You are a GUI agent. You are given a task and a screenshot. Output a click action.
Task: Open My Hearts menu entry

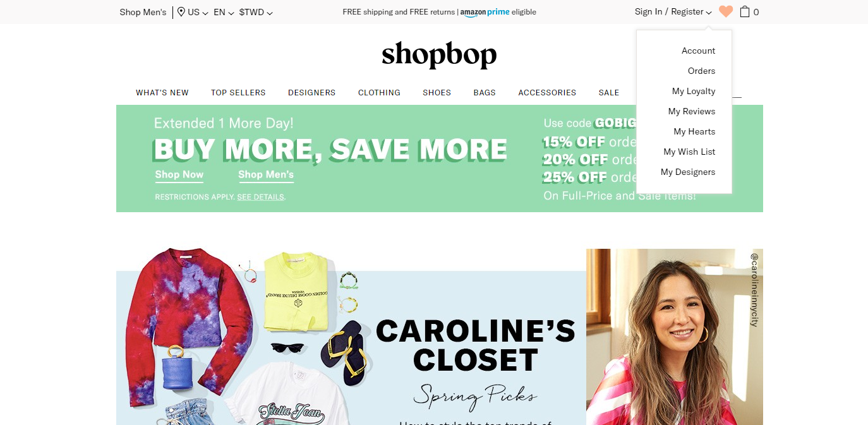[694, 131]
